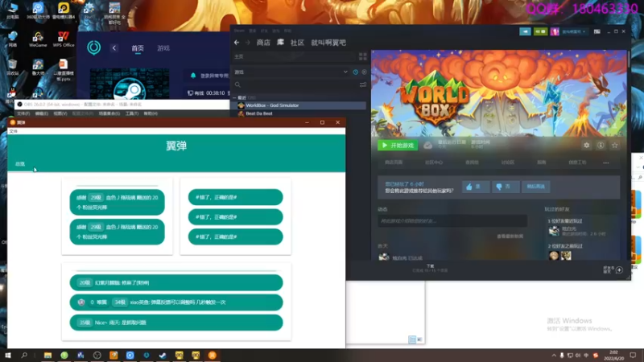The height and width of the screenshot is (362, 644).
Task: Open the Windows notification center icon
Action: tap(633, 356)
